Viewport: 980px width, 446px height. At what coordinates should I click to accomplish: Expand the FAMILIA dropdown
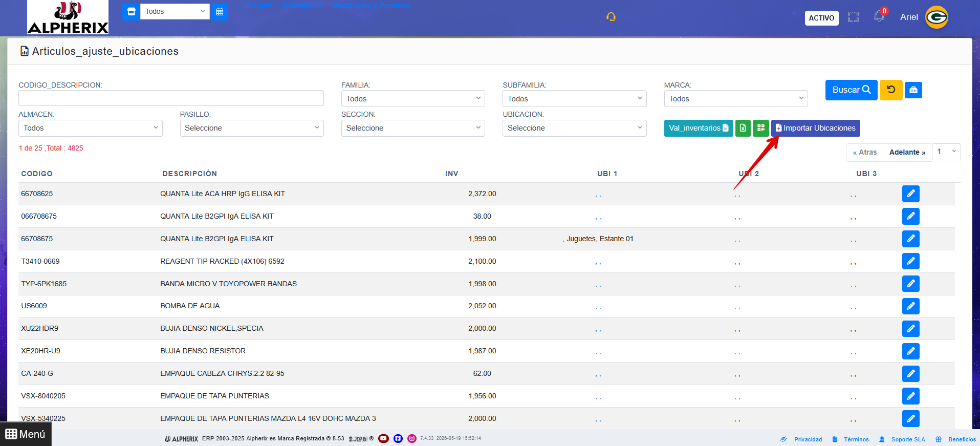point(413,99)
